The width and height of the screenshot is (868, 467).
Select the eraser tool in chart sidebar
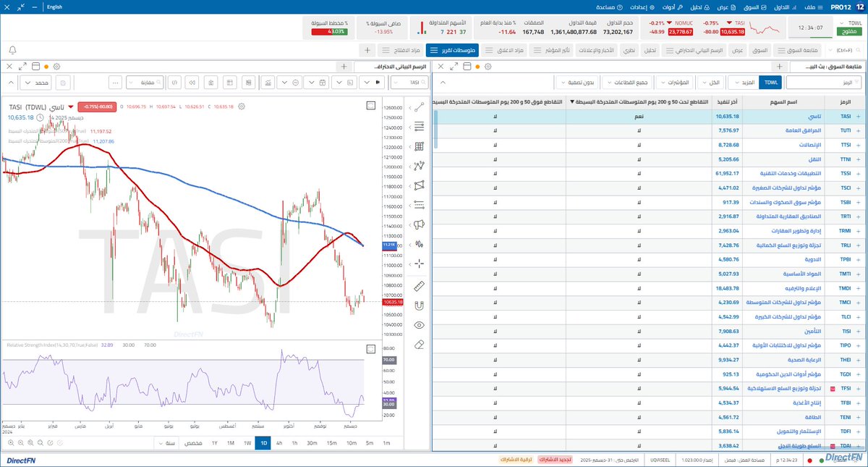[420, 345]
